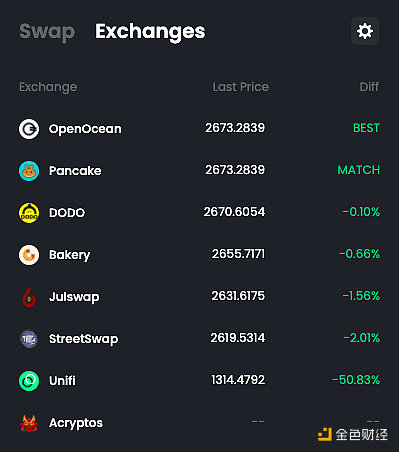The width and height of the screenshot is (399, 452).
Task: Sort by the Diff column header
Action: click(369, 87)
